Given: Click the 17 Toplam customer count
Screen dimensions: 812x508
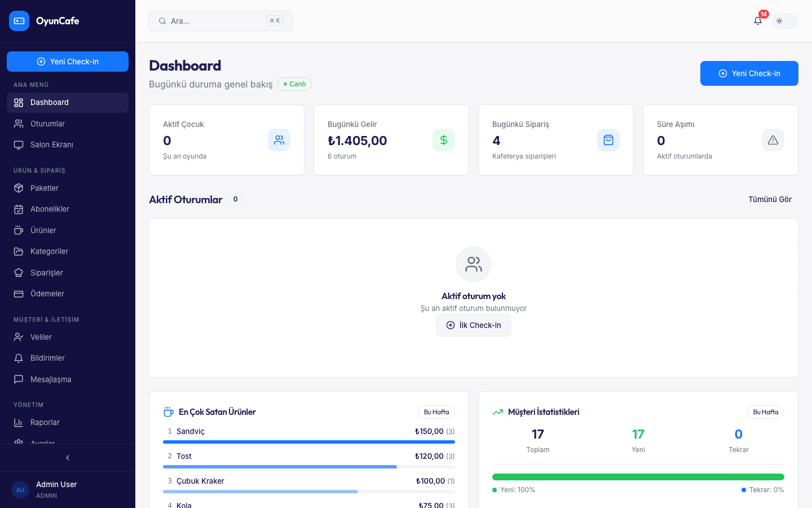Looking at the screenshot, I should (x=538, y=434).
